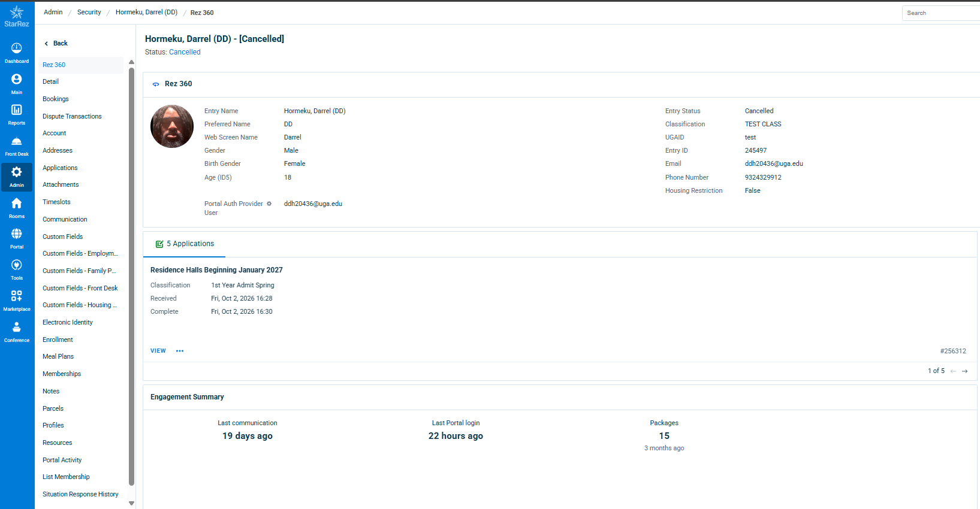Open the Conference module
The height and width of the screenshot is (509, 980).
(x=17, y=332)
